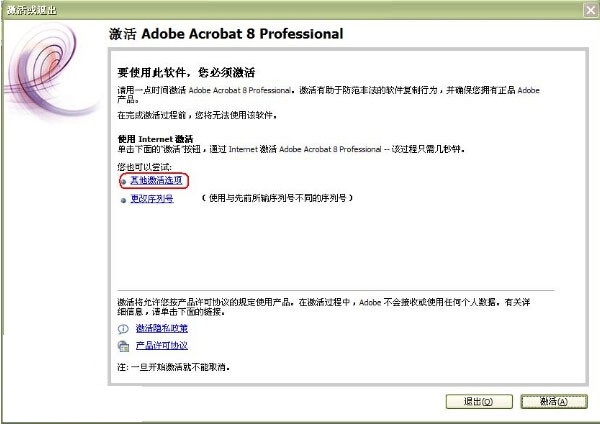Click the info icon beside 激活隐私政策
The width and height of the screenshot is (600, 424).
(123, 329)
